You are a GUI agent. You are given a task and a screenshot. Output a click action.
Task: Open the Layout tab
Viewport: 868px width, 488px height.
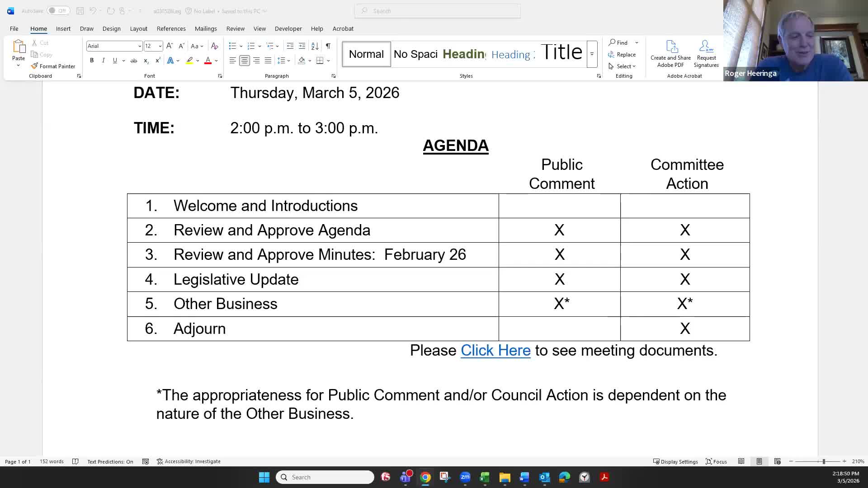pos(138,28)
